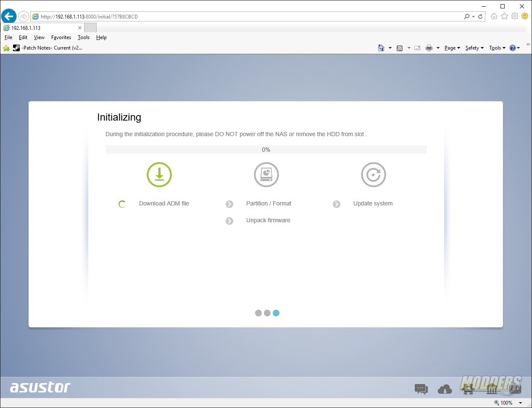Expand the RSS feeds dropdown arrow

pos(409,48)
